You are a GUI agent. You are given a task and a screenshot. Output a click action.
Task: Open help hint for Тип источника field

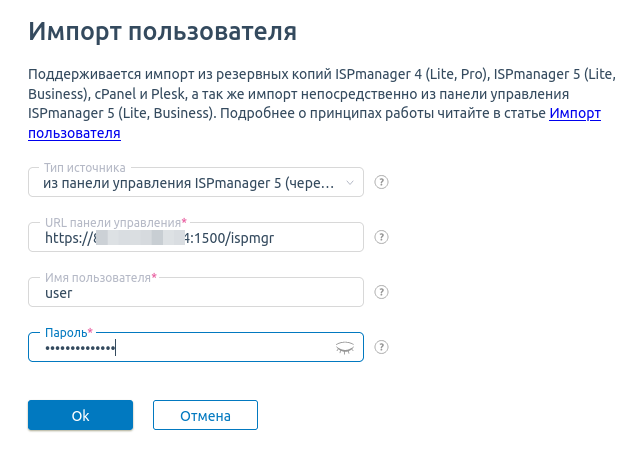click(381, 182)
